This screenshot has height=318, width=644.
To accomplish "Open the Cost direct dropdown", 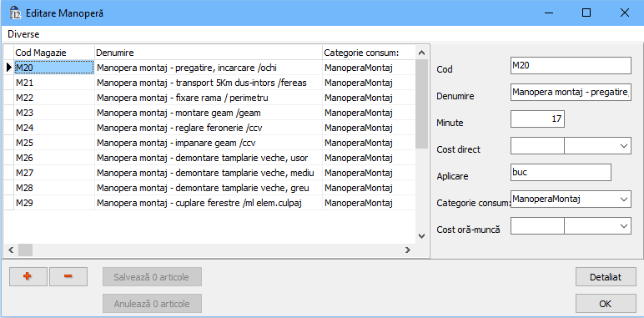I will 624,146.
